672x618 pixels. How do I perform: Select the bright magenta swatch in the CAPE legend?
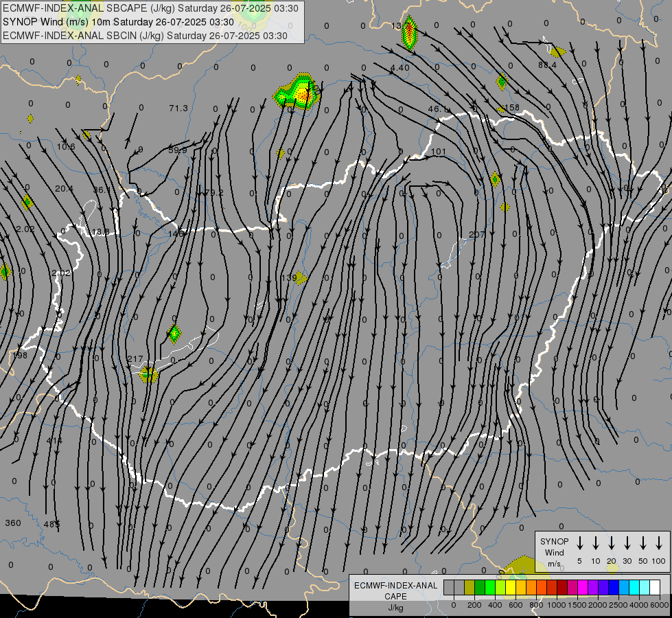pyautogui.click(x=583, y=587)
